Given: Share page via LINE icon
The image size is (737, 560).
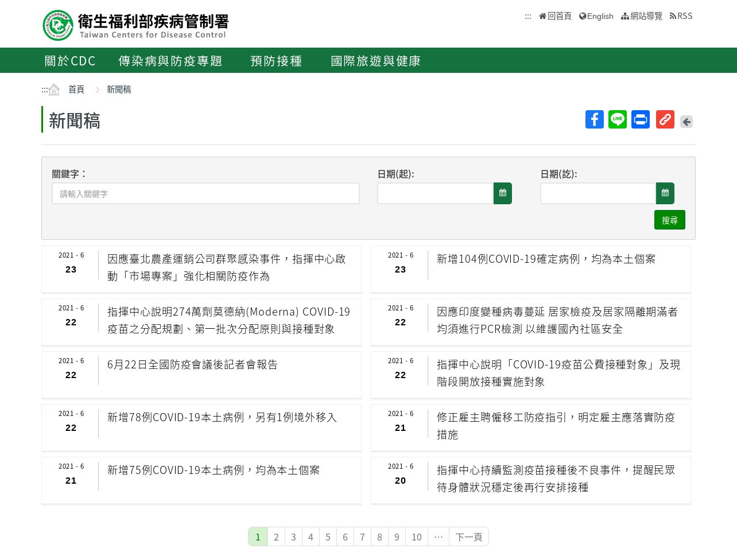Looking at the screenshot, I should click(x=618, y=119).
